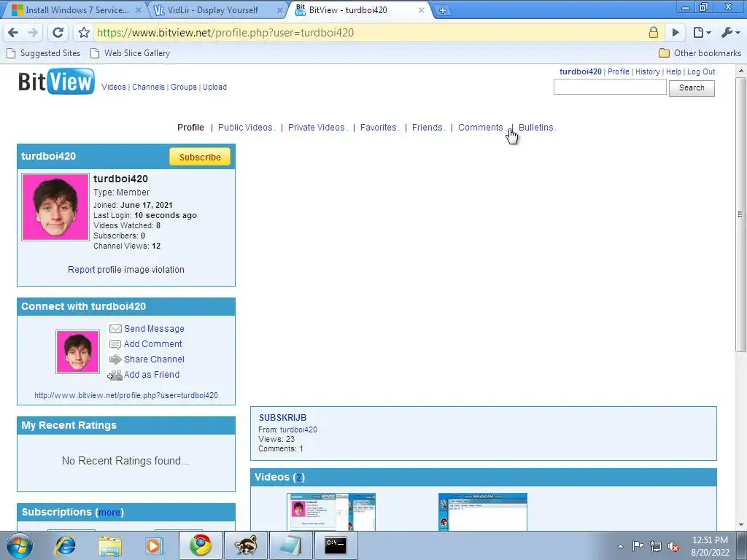747x560 pixels.
Task: Click the BitView logo
Action: coord(56,82)
